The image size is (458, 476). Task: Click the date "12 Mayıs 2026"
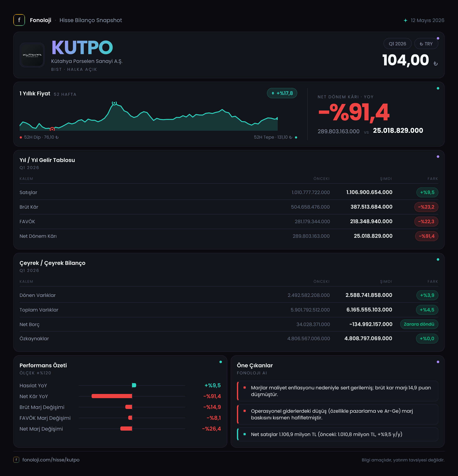427,20
